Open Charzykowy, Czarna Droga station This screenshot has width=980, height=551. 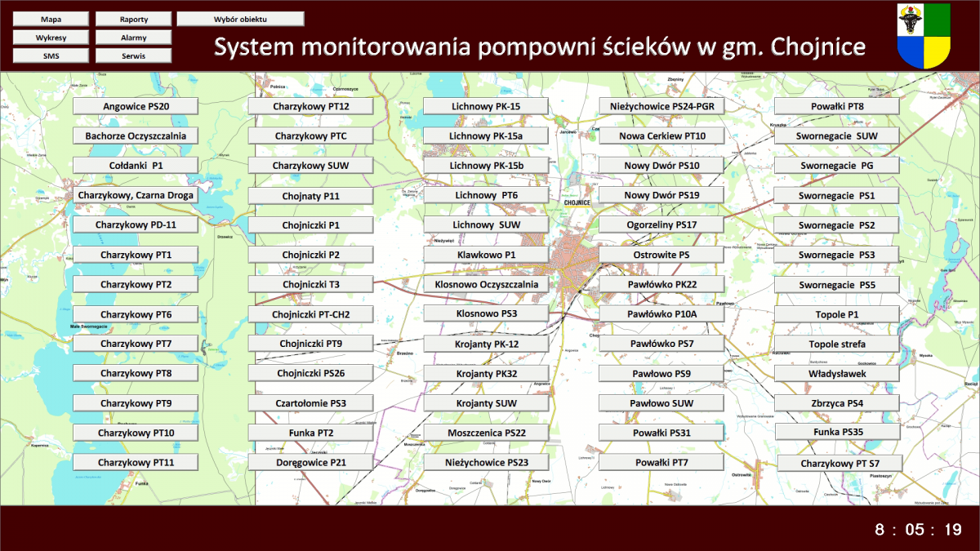click(136, 195)
